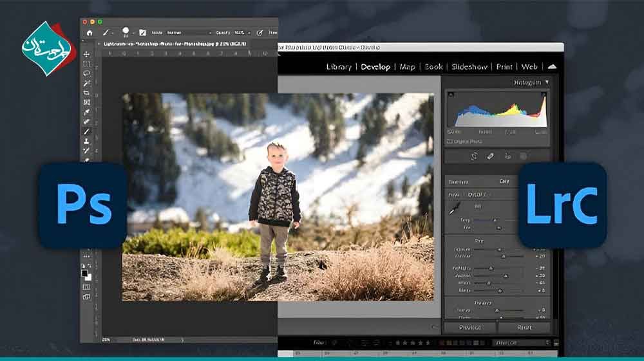Select the Frame tool
The width and height of the screenshot is (644, 361).
tap(86, 102)
